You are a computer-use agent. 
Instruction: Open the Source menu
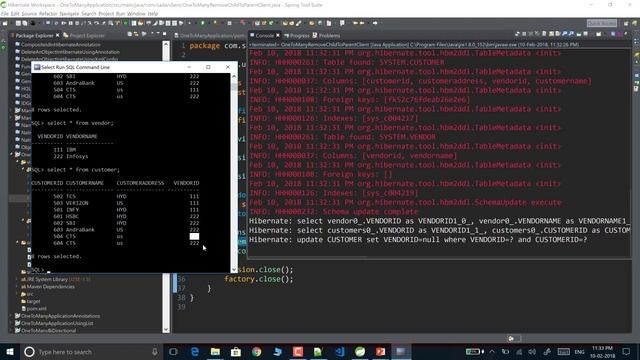[29, 13]
